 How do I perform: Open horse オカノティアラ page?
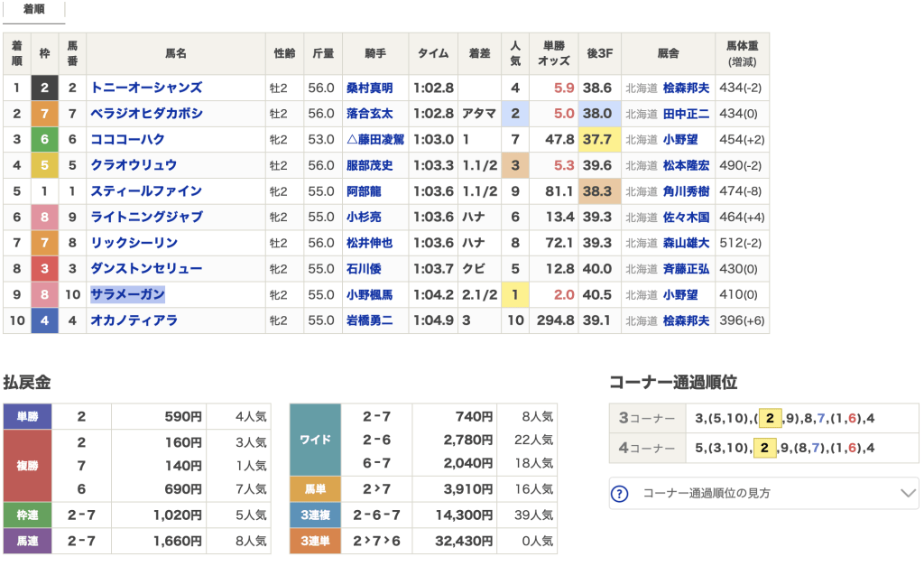click(x=134, y=320)
